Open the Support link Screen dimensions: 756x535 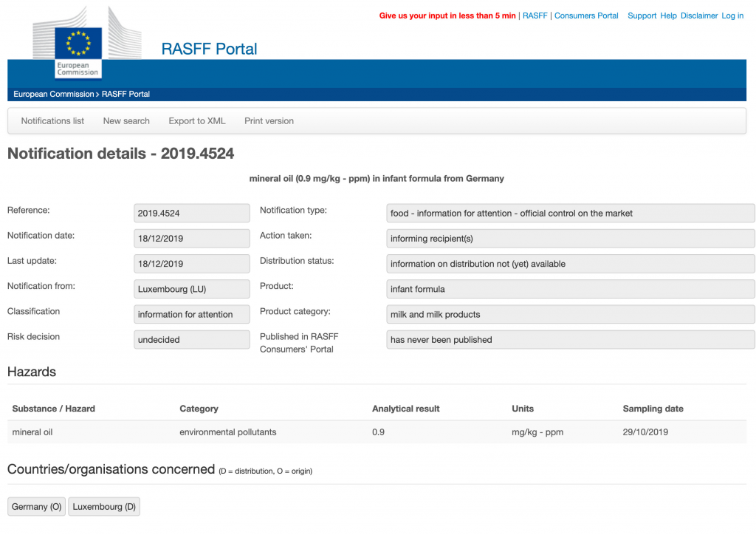pyautogui.click(x=642, y=16)
